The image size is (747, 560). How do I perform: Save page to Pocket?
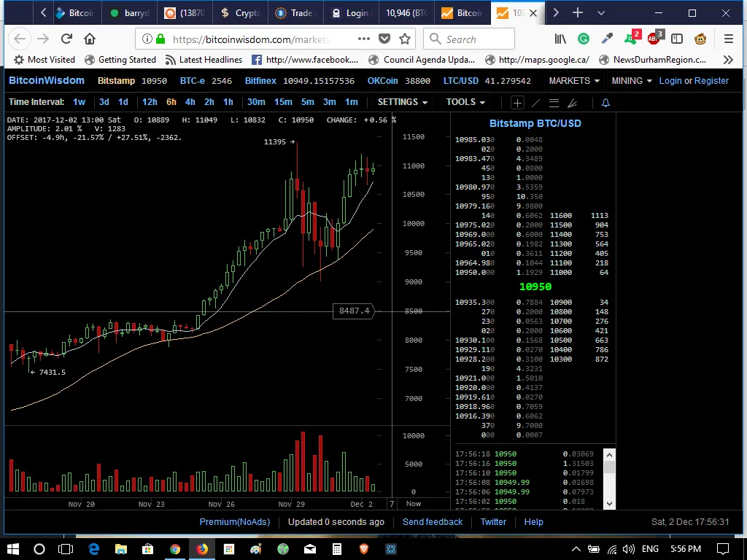(x=384, y=39)
